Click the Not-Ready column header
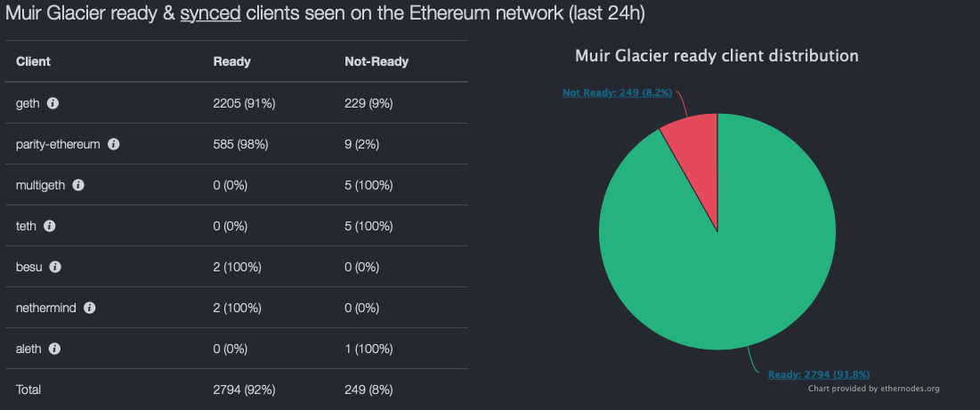 [x=376, y=61]
